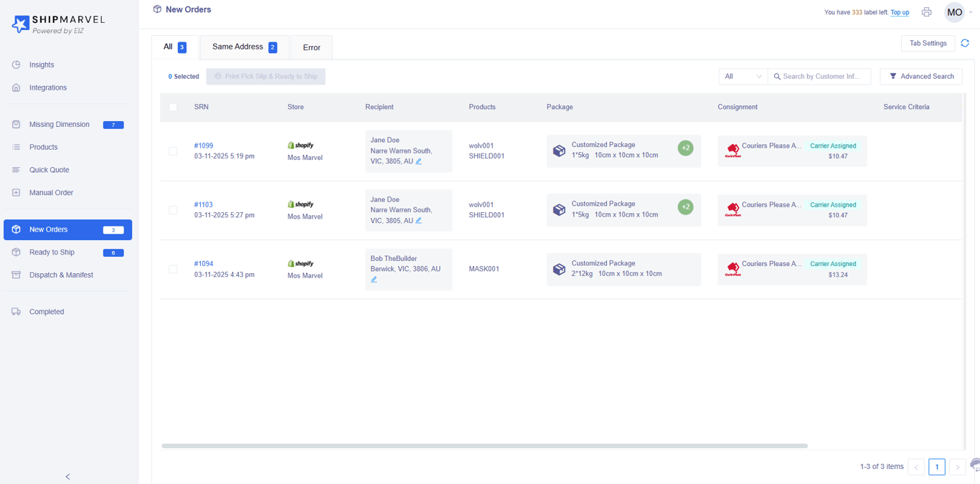Click package box icon for order #1094
This screenshot has height=484, width=980.
559,270
